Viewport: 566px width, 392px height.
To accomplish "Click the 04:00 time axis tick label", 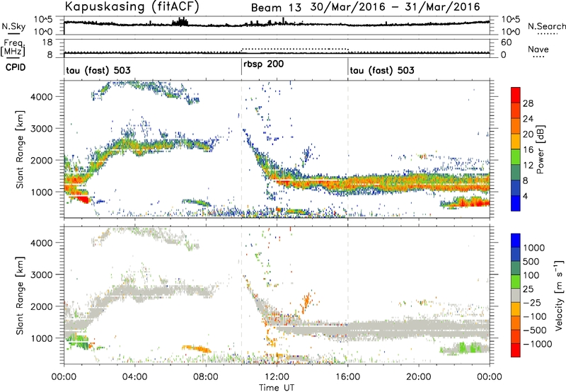I will 134,377.
